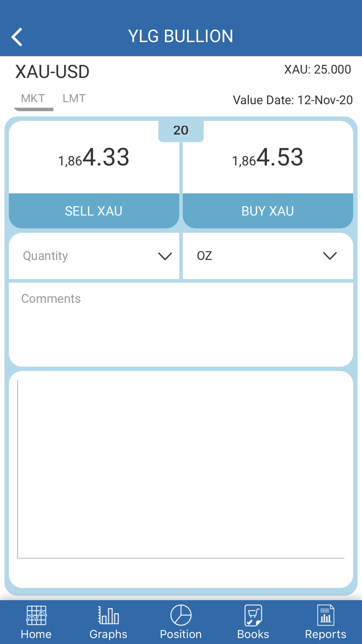Open the Reports document icon
The height and width of the screenshot is (644, 362).
point(325,615)
